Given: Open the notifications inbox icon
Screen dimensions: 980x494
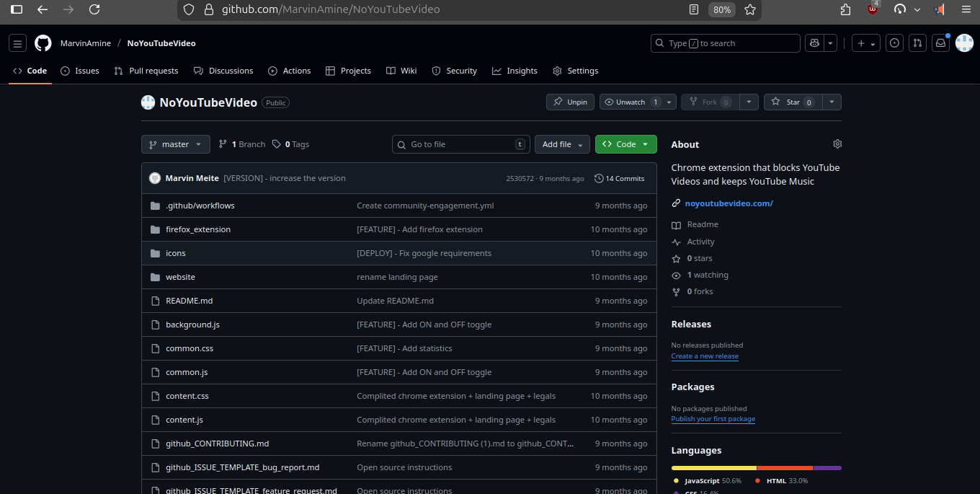Looking at the screenshot, I should click(940, 43).
